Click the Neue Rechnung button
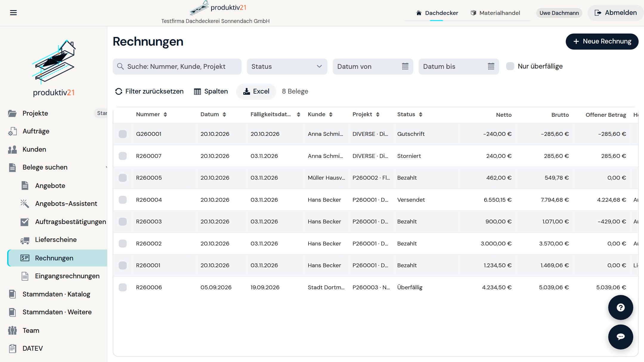This screenshot has width=644, height=362. click(602, 41)
